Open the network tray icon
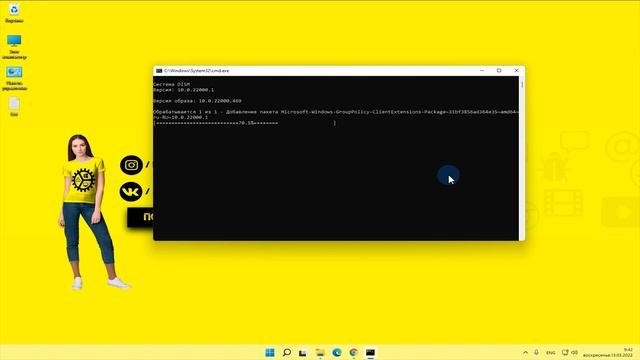 [565, 352]
